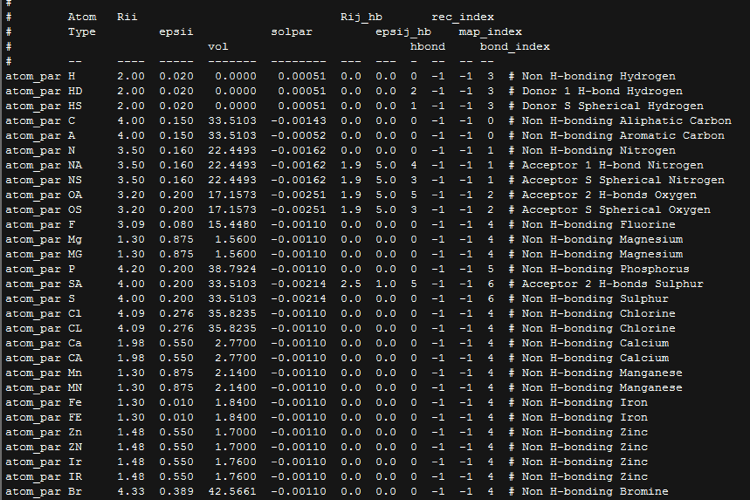
Task: Click atom type 'Fe' in mixed case
Action: 75,403
